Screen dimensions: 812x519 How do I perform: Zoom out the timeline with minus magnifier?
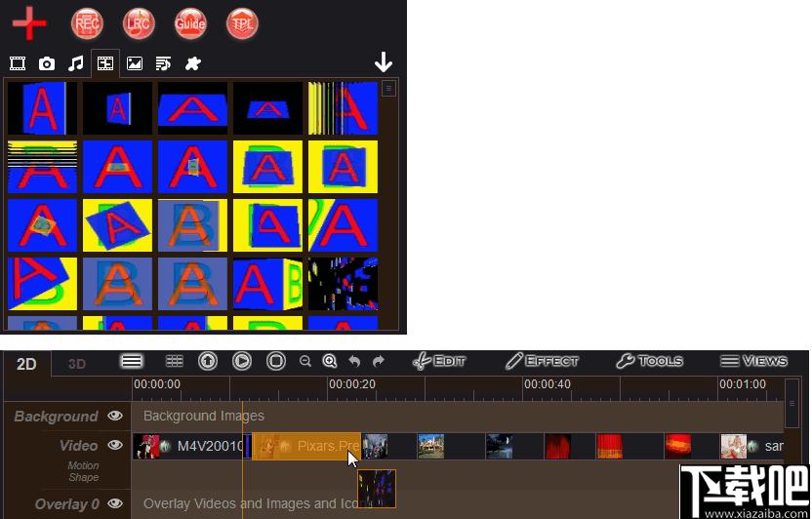point(305,361)
